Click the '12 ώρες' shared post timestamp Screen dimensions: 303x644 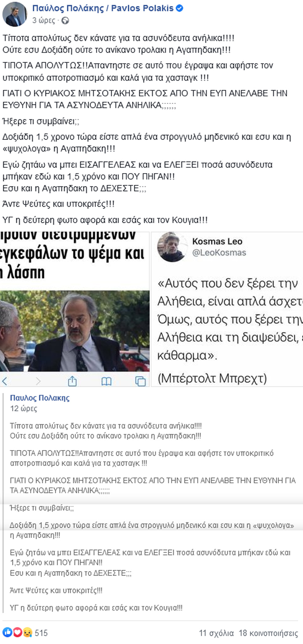[x=23, y=408]
